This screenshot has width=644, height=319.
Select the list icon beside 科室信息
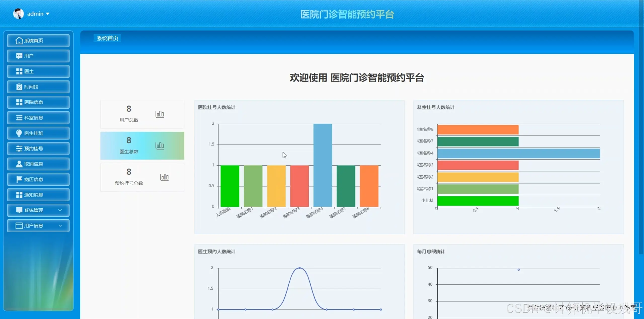coord(19,117)
